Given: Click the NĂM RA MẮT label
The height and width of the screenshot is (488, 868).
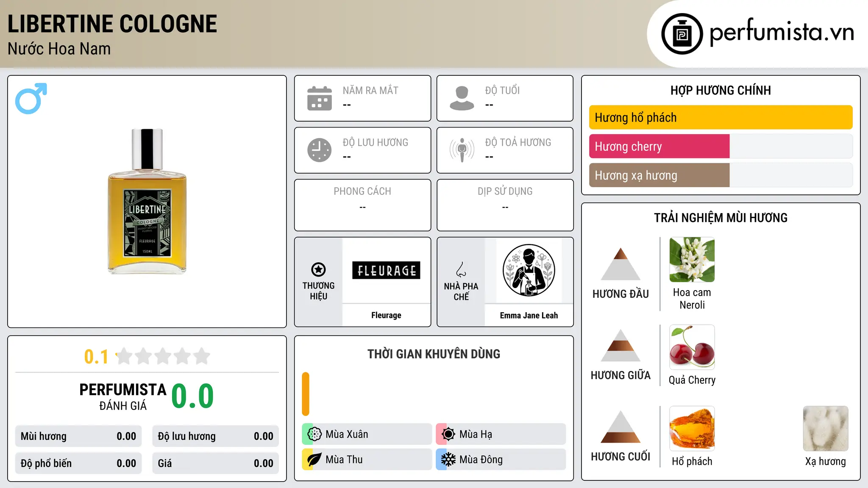Looking at the screenshot, I should [370, 91].
